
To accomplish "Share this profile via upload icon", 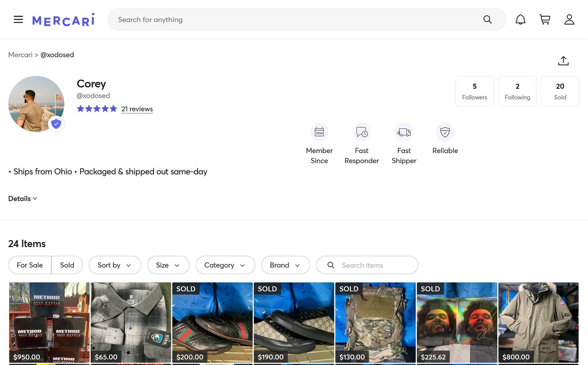I will [564, 61].
